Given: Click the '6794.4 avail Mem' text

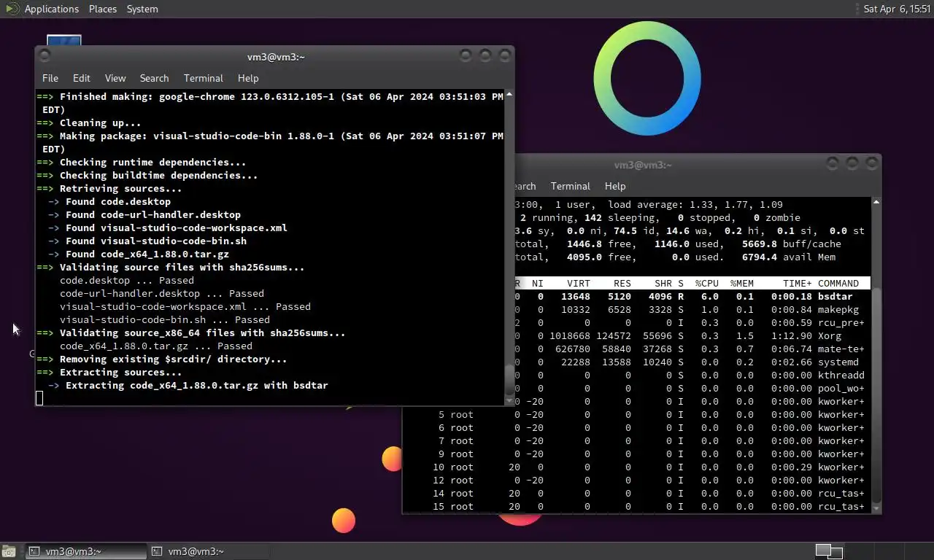Looking at the screenshot, I should click(x=789, y=257).
